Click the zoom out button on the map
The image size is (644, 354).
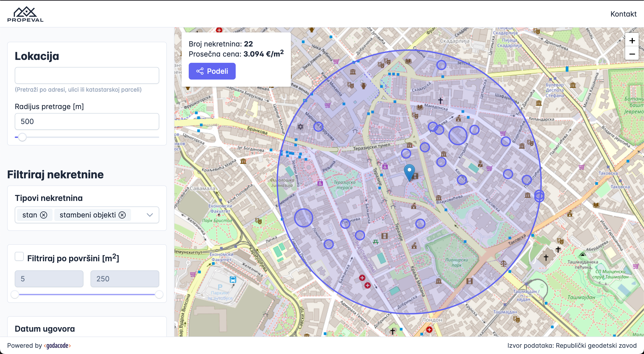(632, 54)
